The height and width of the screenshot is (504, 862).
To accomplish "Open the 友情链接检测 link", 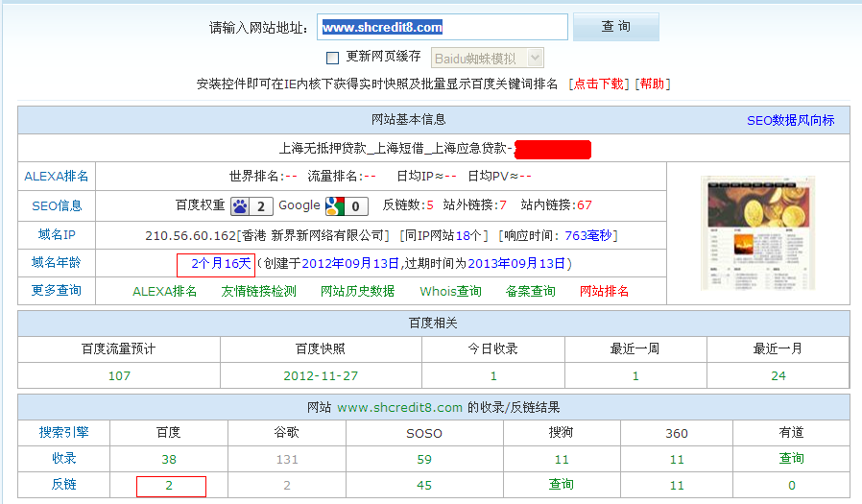I will click(x=258, y=291).
